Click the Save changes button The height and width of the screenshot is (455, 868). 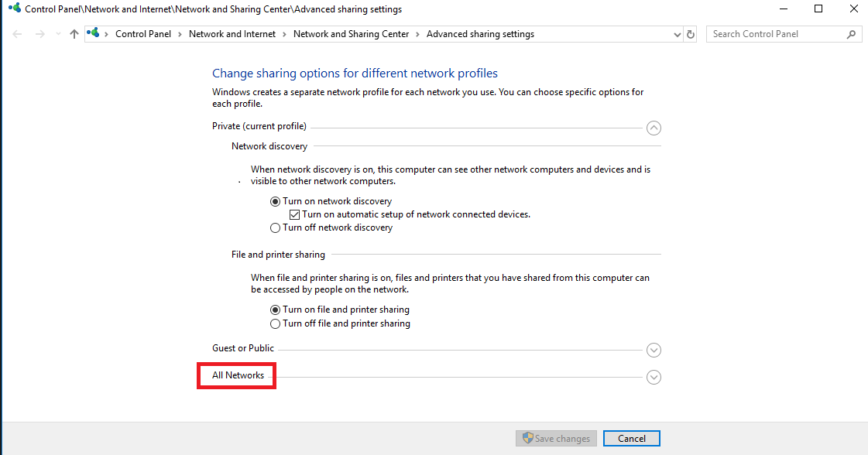pyautogui.click(x=556, y=439)
